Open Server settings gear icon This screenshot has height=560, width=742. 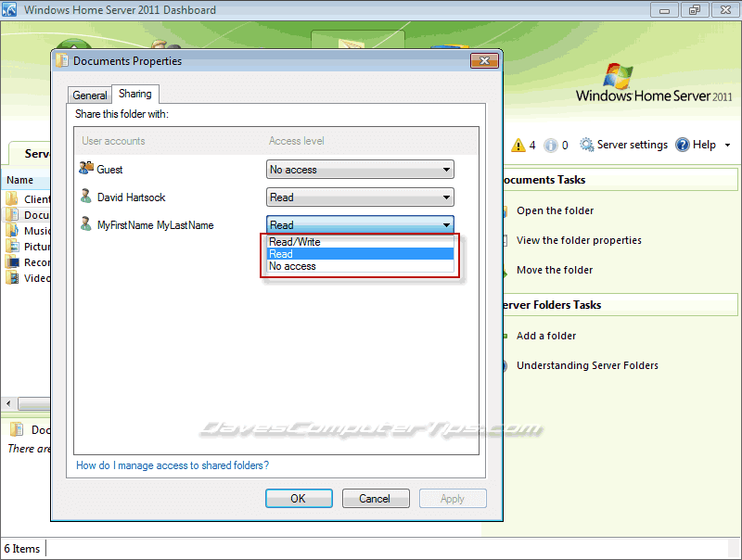[587, 145]
